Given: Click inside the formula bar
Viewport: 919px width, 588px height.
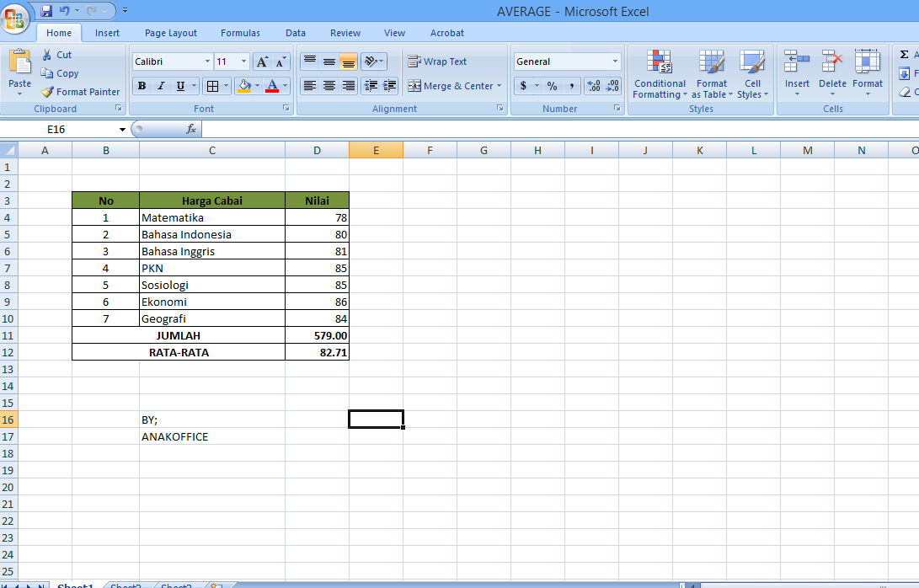Looking at the screenshot, I should (559, 129).
